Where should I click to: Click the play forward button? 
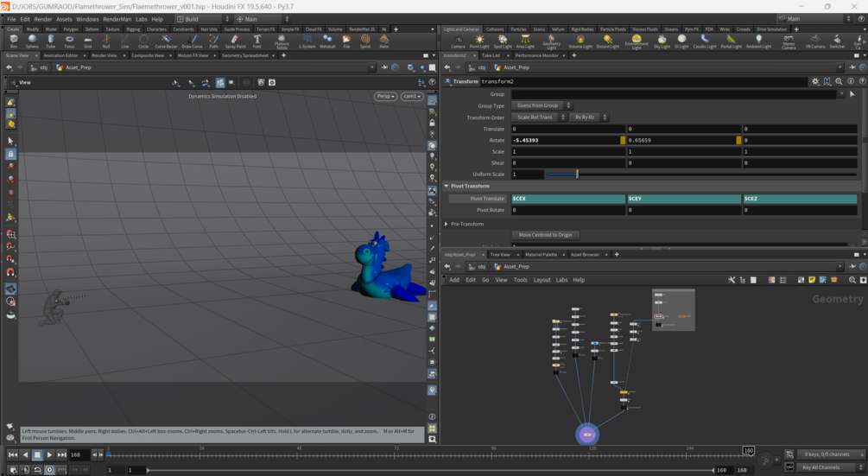[49, 455]
